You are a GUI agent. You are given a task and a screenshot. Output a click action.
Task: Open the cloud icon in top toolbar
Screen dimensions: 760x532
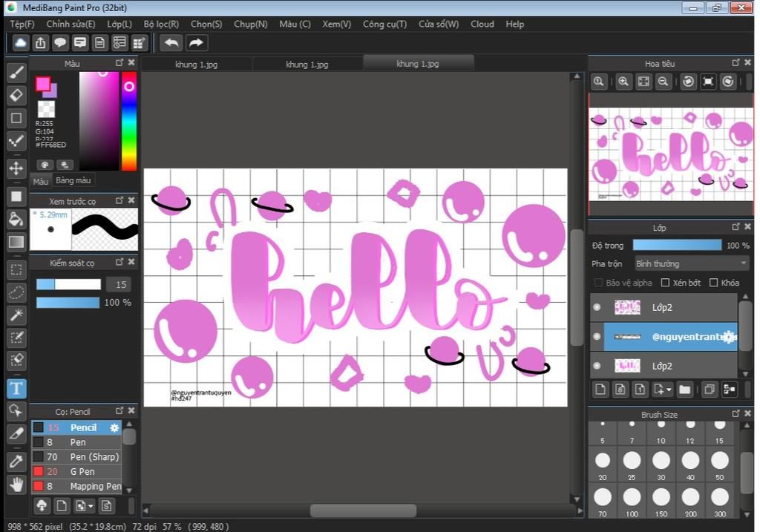(20, 42)
